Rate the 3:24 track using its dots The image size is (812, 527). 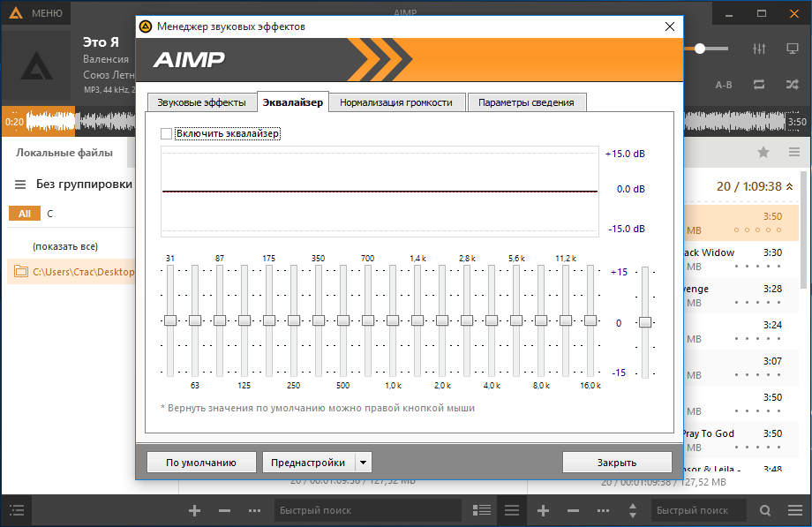(757, 339)
